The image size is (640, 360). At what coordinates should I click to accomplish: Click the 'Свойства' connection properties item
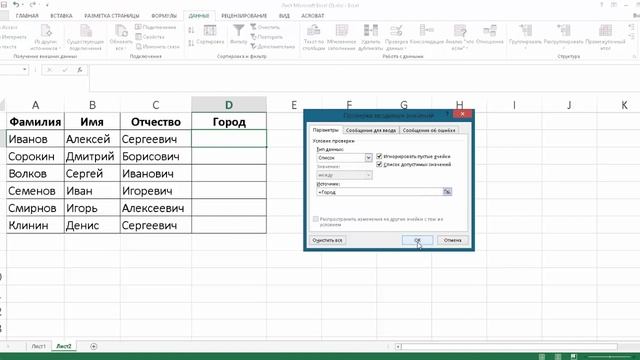coord(150,37)
